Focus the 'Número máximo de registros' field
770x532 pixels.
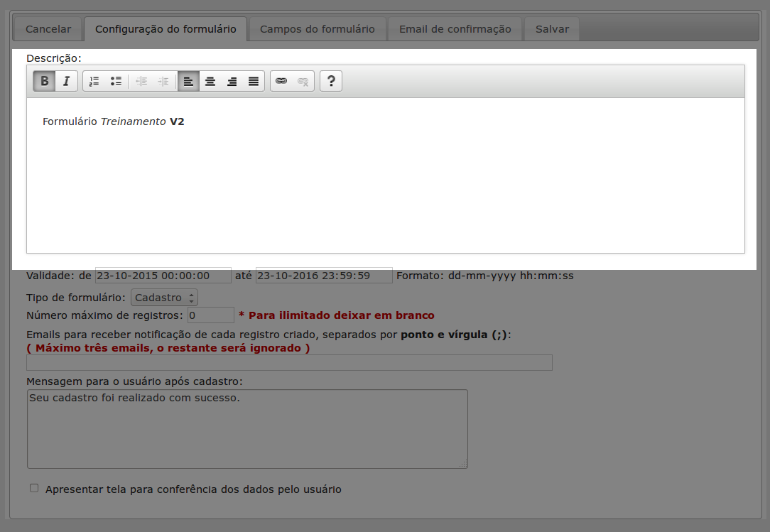click(x=210, y=315)
